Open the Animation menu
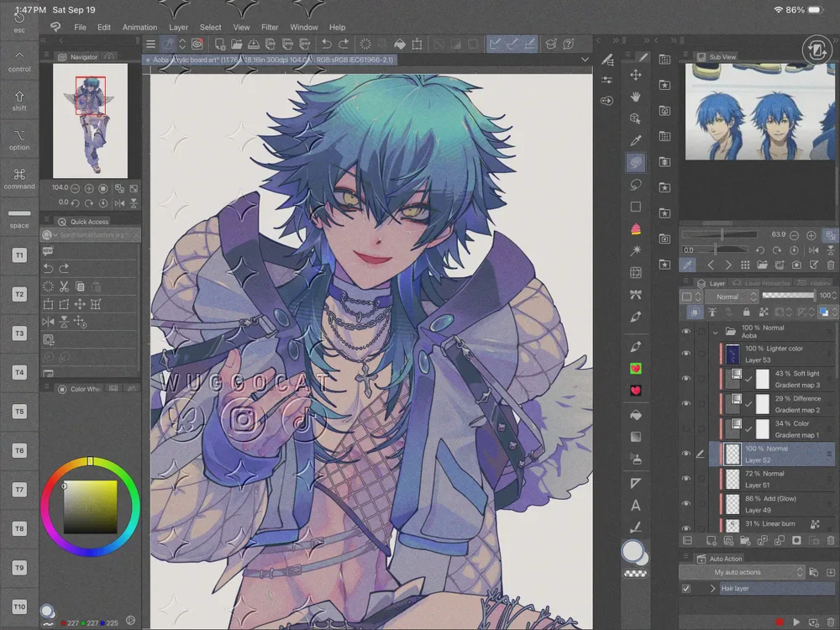 (x=139, y=28)
